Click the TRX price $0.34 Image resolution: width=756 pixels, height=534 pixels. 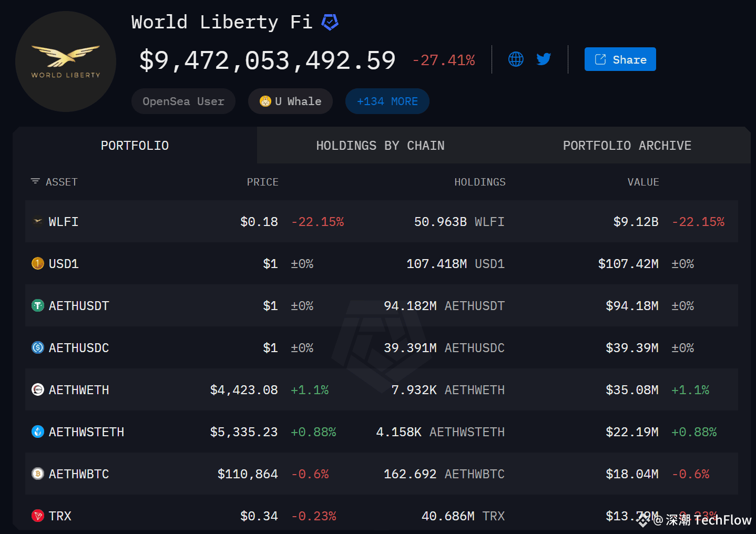click(x=259, y=516)
